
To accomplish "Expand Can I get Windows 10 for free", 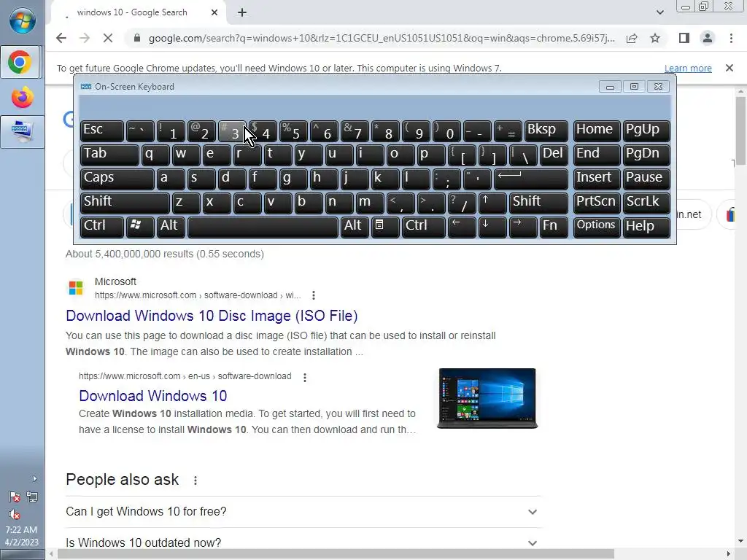I will [303, 511].
